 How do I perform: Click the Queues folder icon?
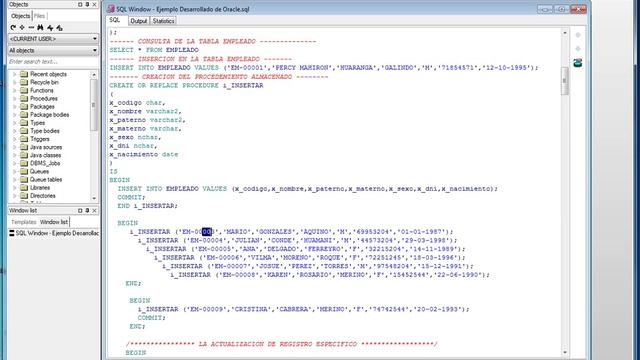coord(24,171)
